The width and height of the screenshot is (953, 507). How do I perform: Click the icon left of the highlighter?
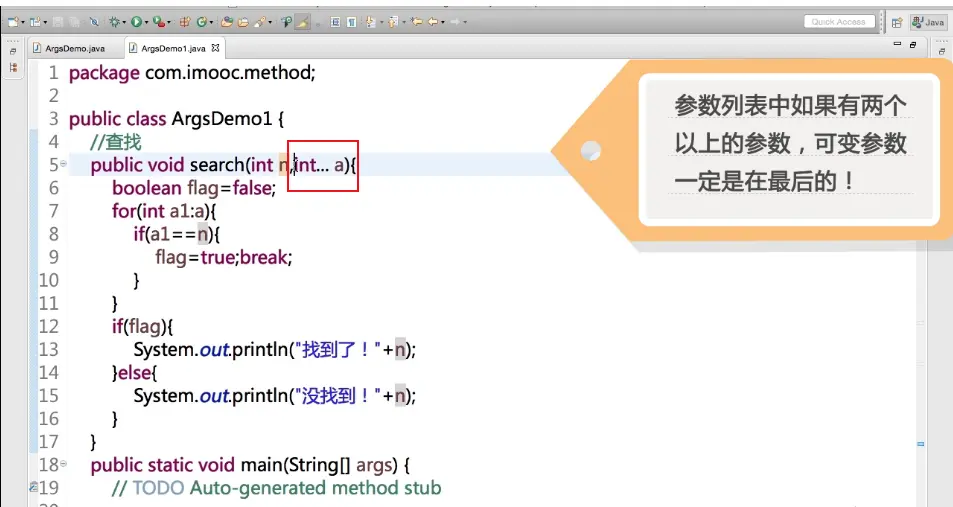click(286, 22)
